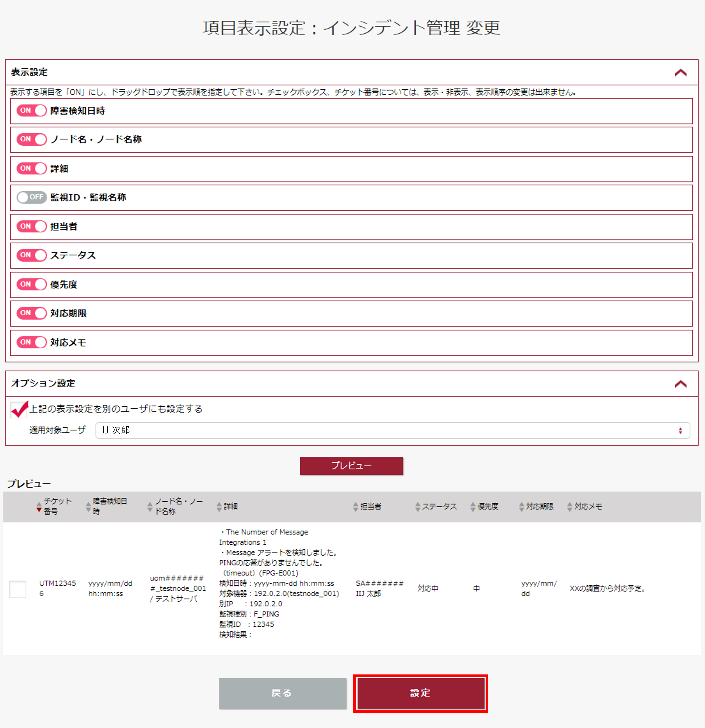Click the 監視種別：F_PING detail line

point(249,614)
